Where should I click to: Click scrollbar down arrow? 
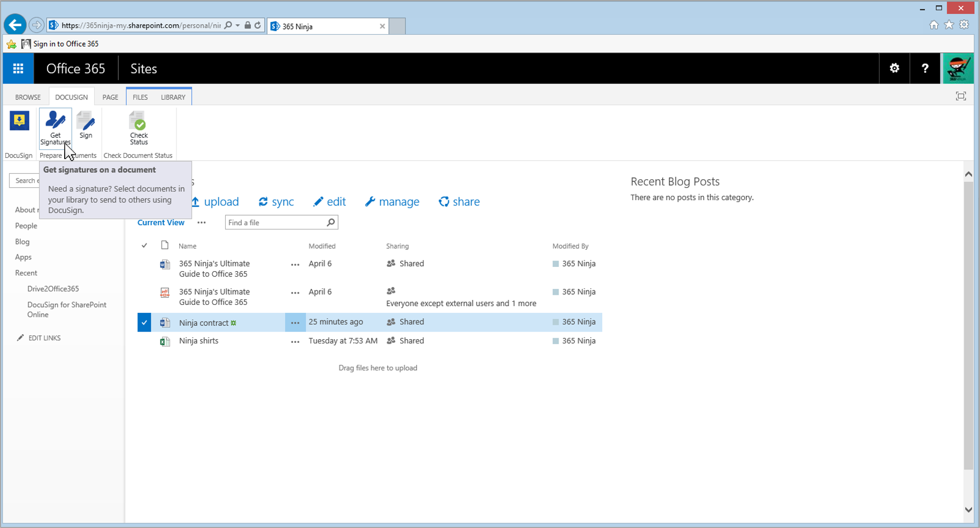pos(968,510)
